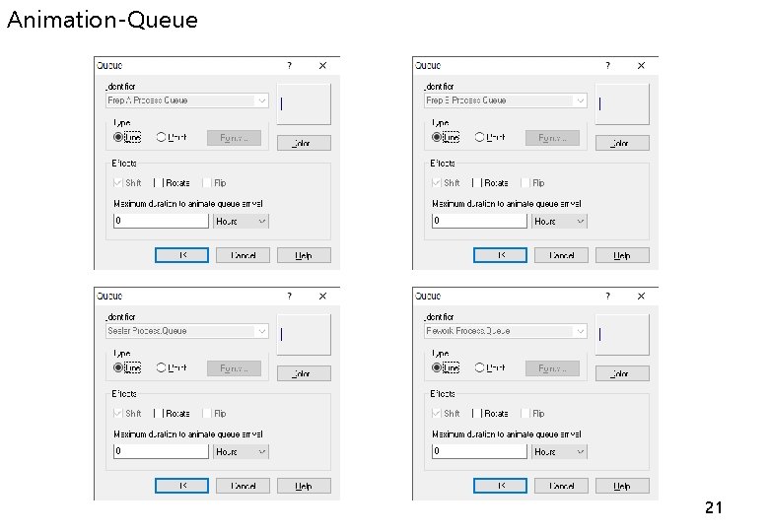Click Points button in Rework Queue dialog
The image size is (769, 532).
(552, 368)
